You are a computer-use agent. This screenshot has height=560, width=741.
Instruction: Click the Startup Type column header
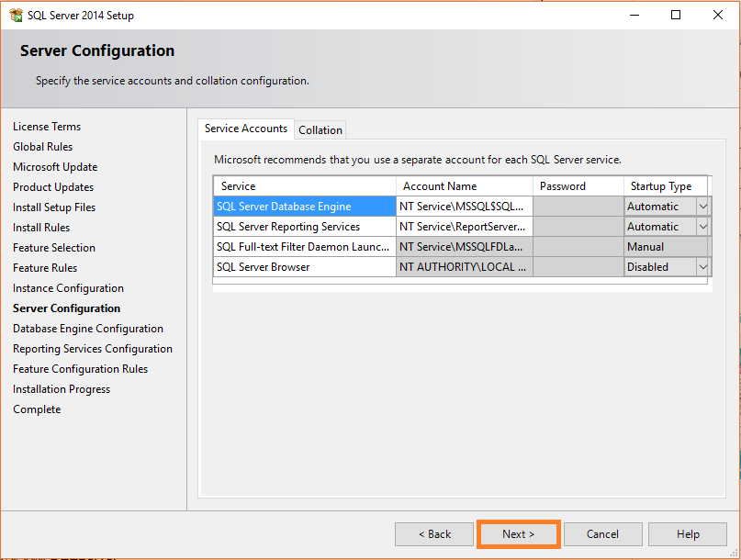tap(666, 186)
